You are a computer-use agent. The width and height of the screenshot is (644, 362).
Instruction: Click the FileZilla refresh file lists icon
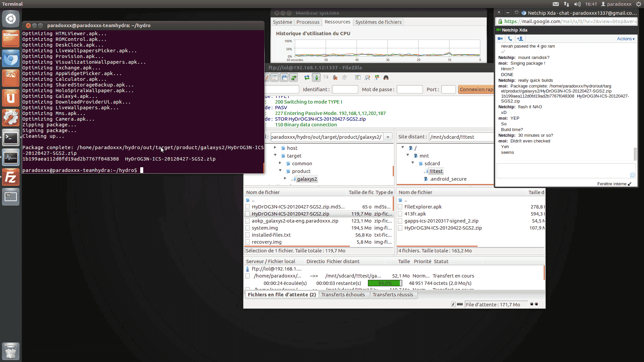[x=307, y=78]
